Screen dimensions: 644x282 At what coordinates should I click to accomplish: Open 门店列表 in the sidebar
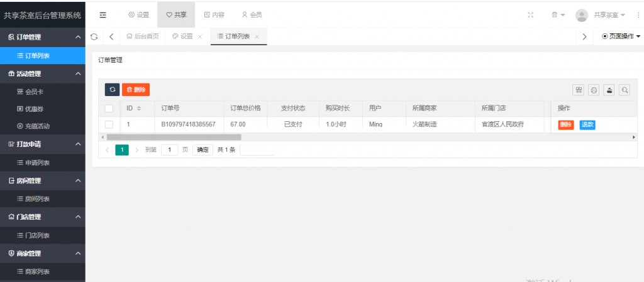click(43, 236)
